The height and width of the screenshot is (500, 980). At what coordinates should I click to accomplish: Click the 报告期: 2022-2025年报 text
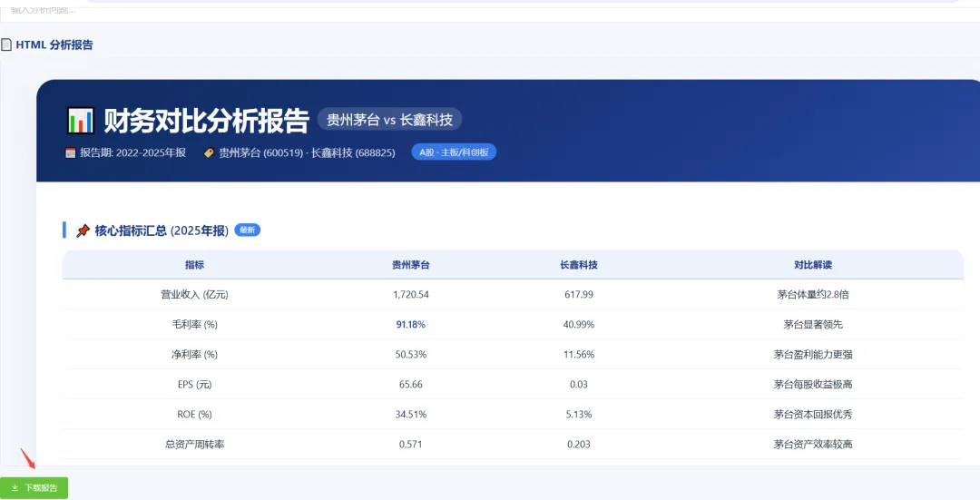[132, 153]
